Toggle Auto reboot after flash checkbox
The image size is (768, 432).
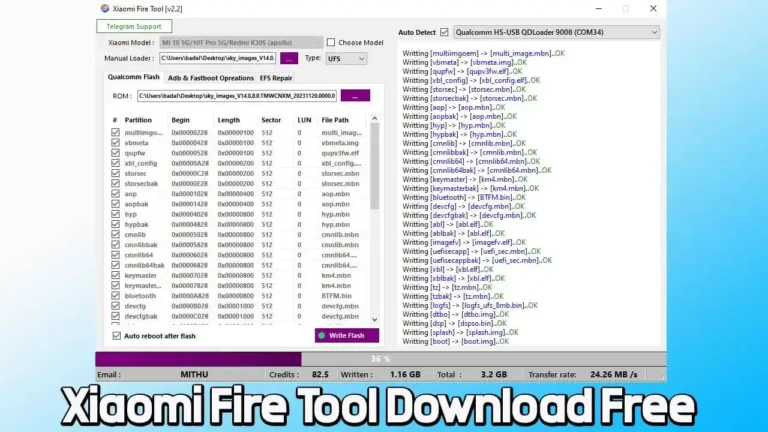coord(117,336)
